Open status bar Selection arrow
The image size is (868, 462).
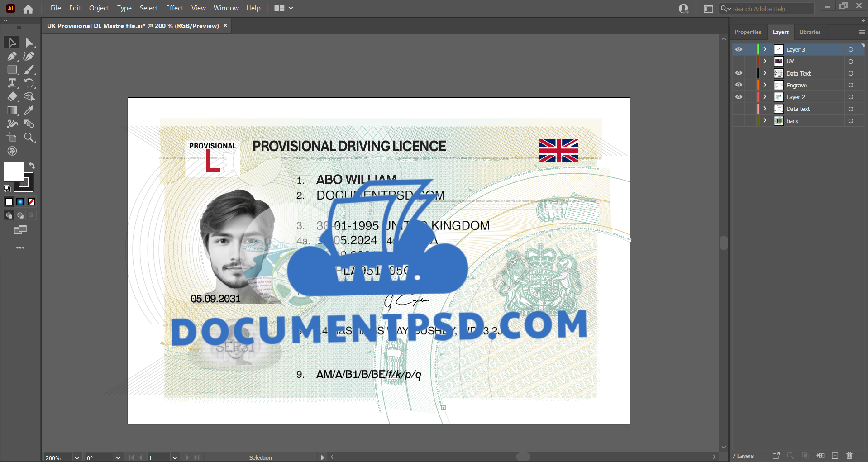pos(323,457)
